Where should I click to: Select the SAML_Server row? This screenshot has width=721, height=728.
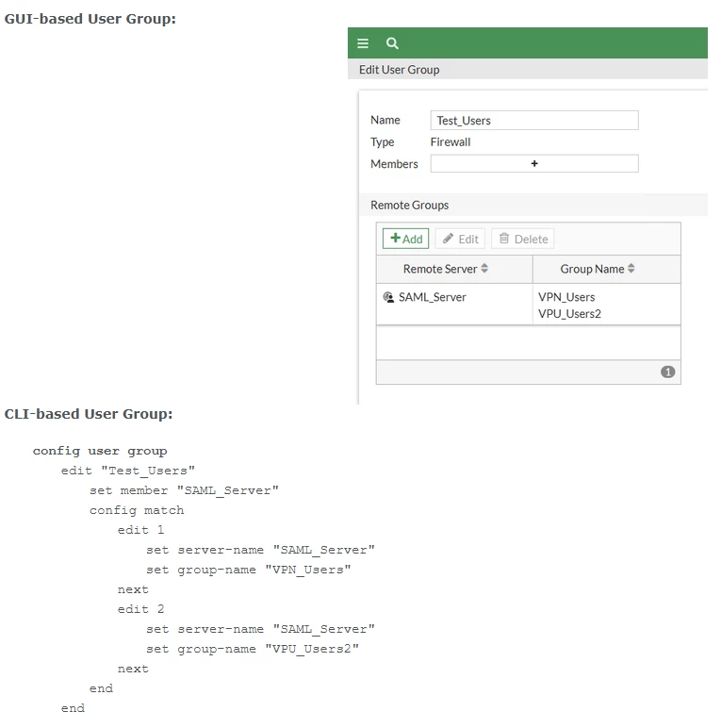coord(529,305)
